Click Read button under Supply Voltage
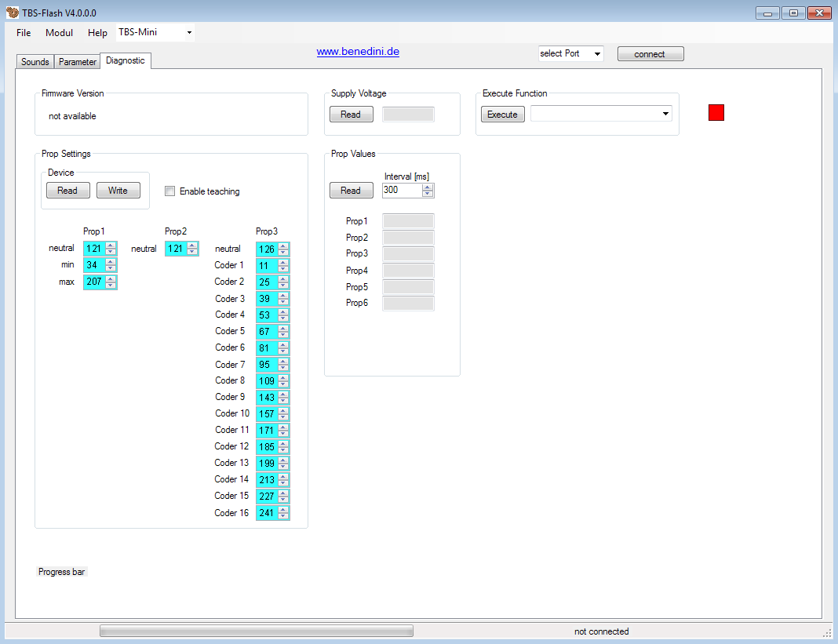Image resolution: width=838 pixels, height=644 pixels. (x=351, y=115)
